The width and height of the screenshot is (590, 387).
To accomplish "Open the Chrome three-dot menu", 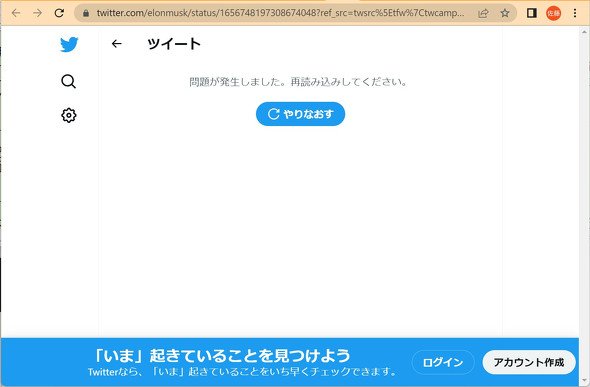I will [575, 13].
